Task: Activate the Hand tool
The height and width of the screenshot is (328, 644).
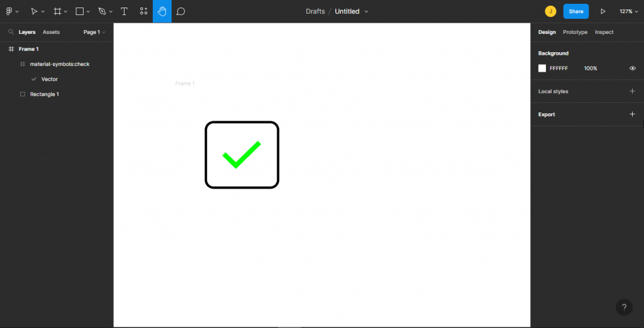Action: click(162, 11)
